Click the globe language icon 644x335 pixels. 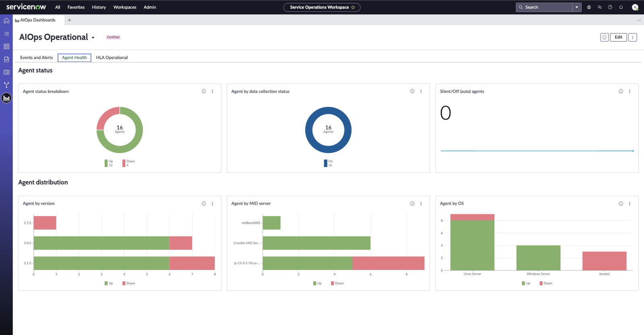589,7
